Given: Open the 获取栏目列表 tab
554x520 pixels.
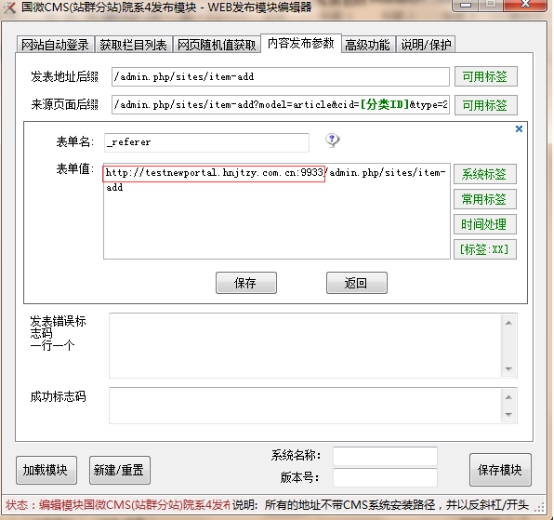Looking at the screenshot, I should coord(133,45).
